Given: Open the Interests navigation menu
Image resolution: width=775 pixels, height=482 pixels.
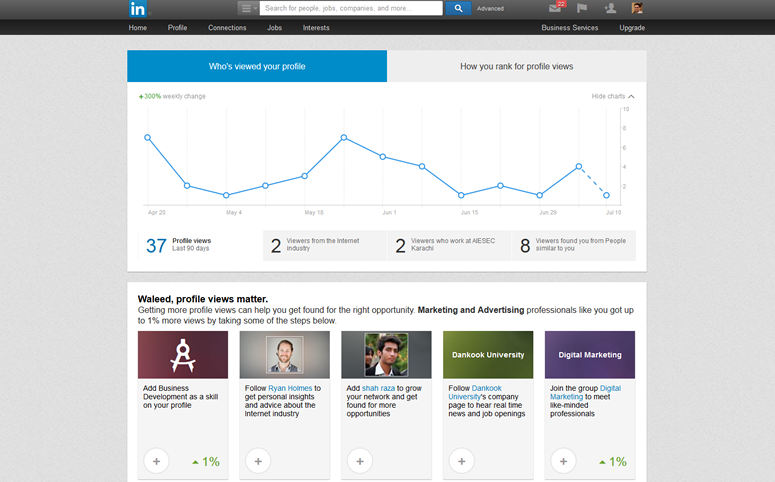Looking at the screenshot, I should tap(316, 28).
